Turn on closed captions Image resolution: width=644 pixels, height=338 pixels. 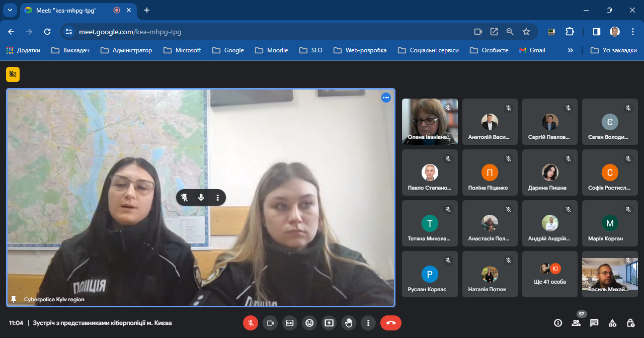coord(290,323)
